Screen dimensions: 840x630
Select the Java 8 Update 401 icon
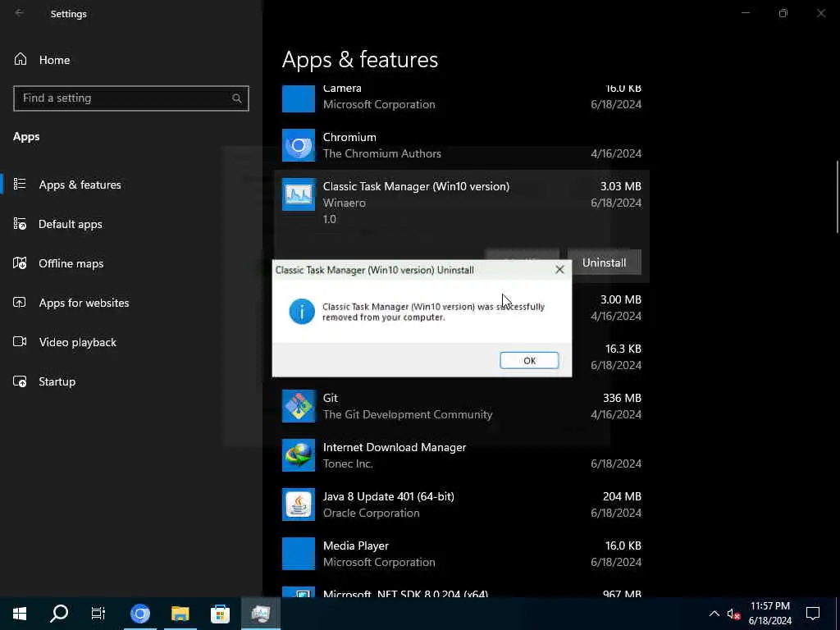point(299,504)
